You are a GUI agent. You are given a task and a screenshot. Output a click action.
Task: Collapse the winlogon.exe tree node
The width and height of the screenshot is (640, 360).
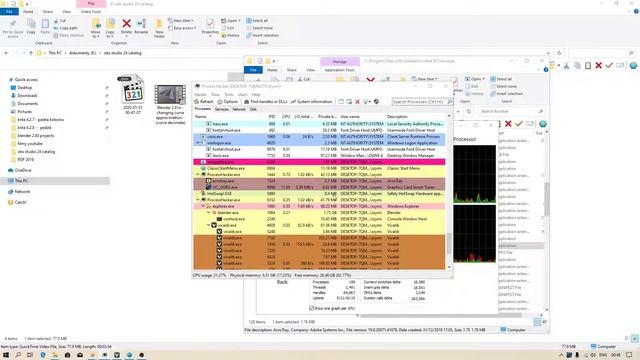[x=198, y=143]
